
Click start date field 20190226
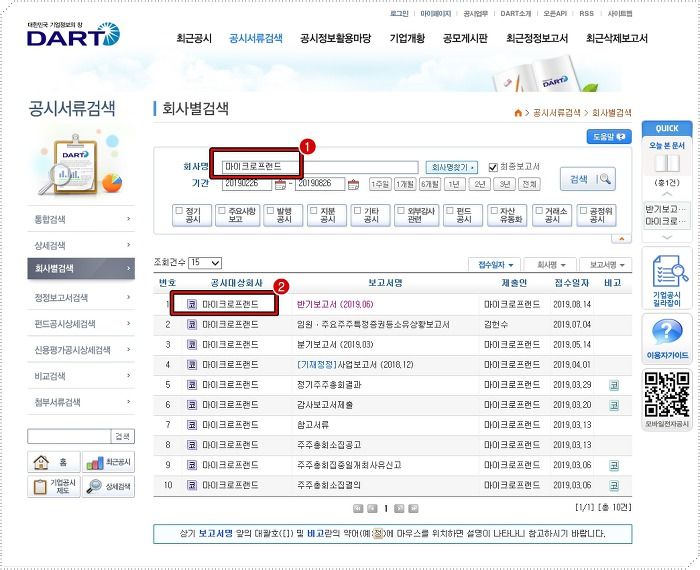246,184
